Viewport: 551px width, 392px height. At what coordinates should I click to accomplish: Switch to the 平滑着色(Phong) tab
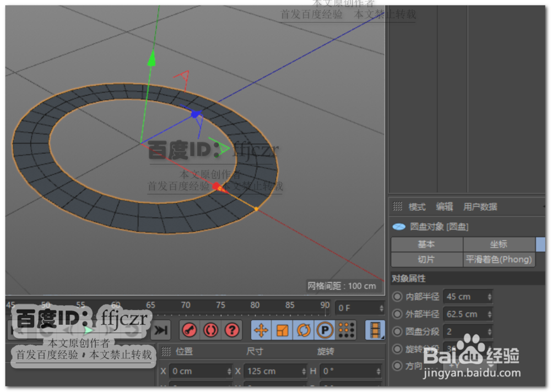499,259
